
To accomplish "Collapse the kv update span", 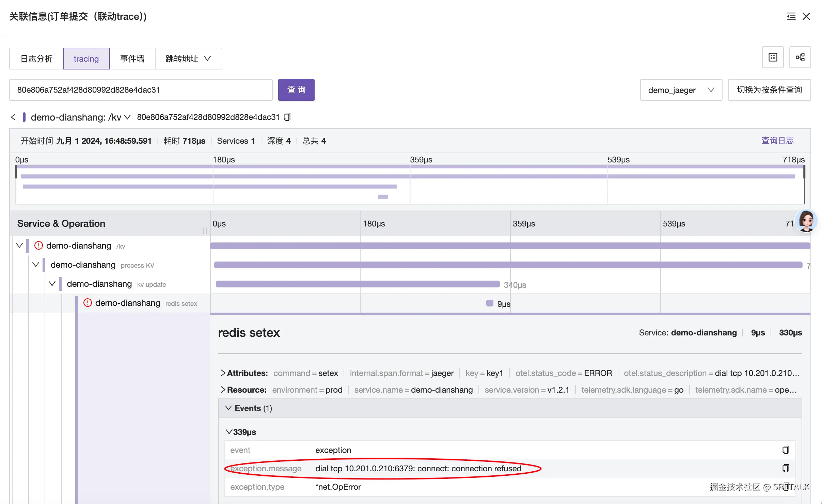I will tap(52, 284).
